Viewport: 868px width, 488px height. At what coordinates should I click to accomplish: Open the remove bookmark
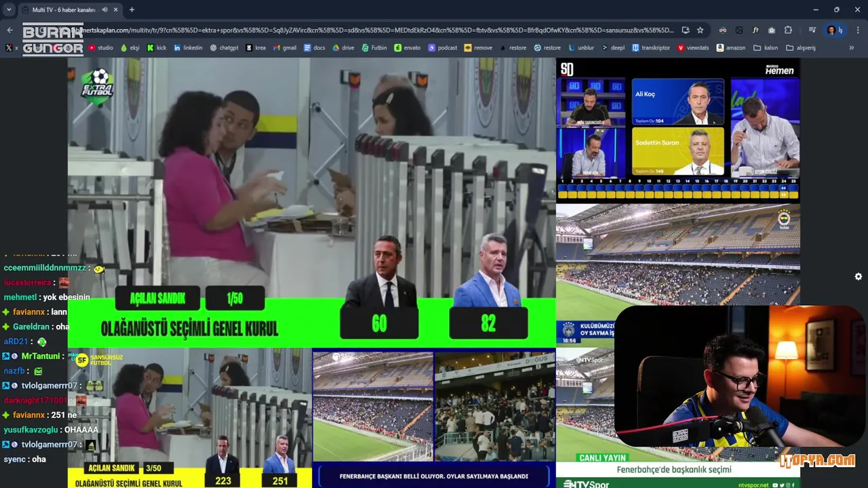pyautogui.click(x=478, y=48)
